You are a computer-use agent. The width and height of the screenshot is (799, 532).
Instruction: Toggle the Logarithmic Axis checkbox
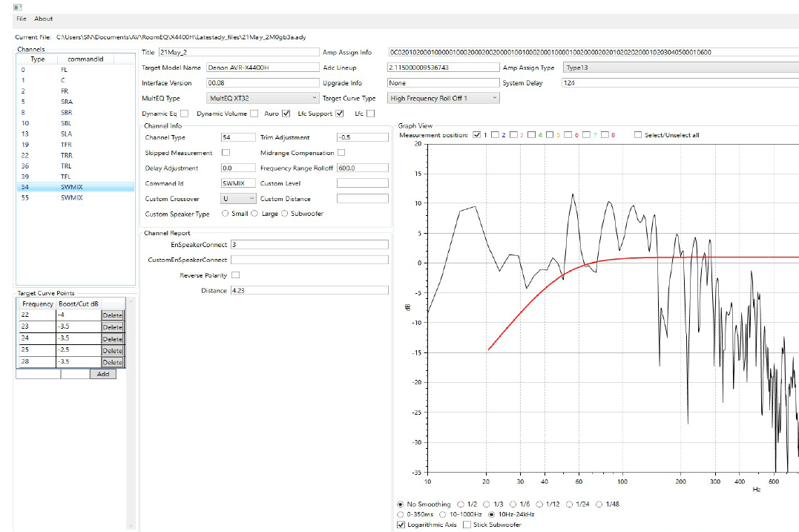(401, 525)
